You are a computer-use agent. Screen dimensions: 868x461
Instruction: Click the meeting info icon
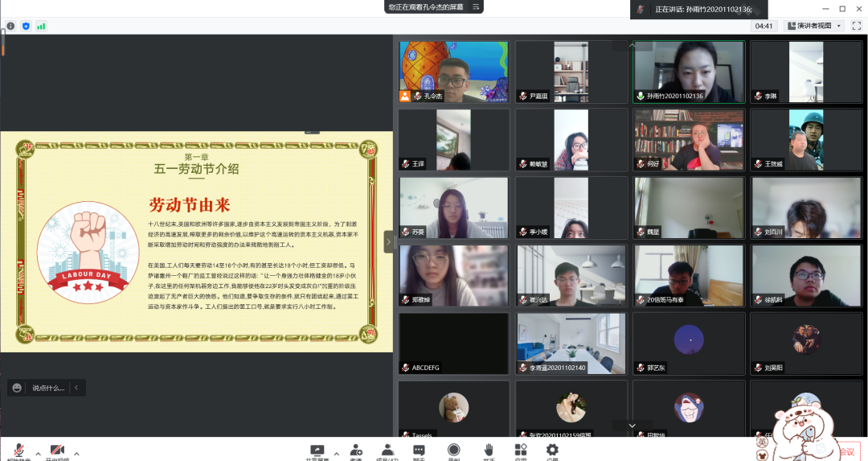click(10, 26)
